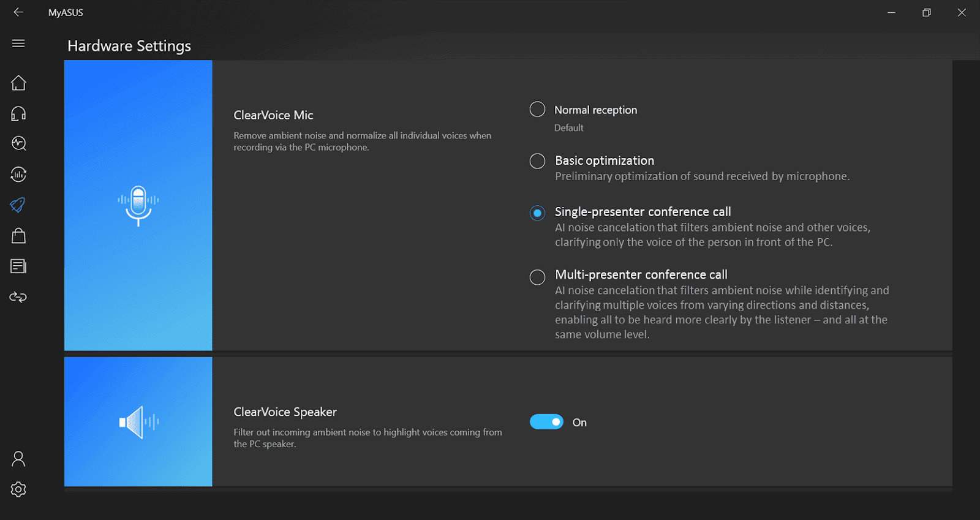Open System Diagnosis sidebar icon
The width and height of the screenshot is (980, 520).
pos(18,143)
